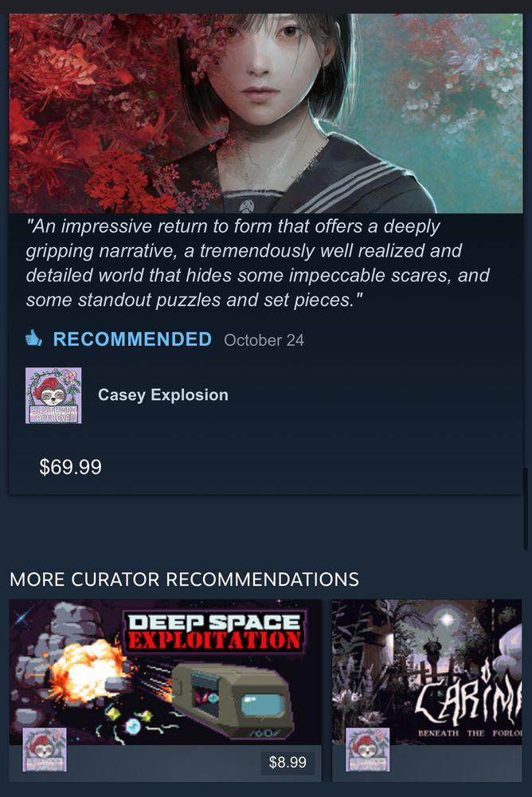Click the footer bar under Deep Space card
The width and height of the screenshot is (532, 797).
pyautogui.click(x=165, y=764)
